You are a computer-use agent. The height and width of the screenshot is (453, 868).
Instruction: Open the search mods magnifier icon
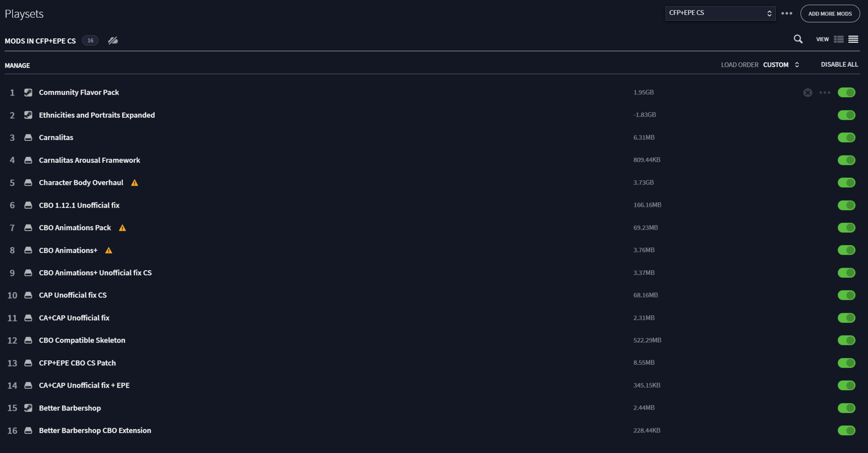click(x=798, y=39)
